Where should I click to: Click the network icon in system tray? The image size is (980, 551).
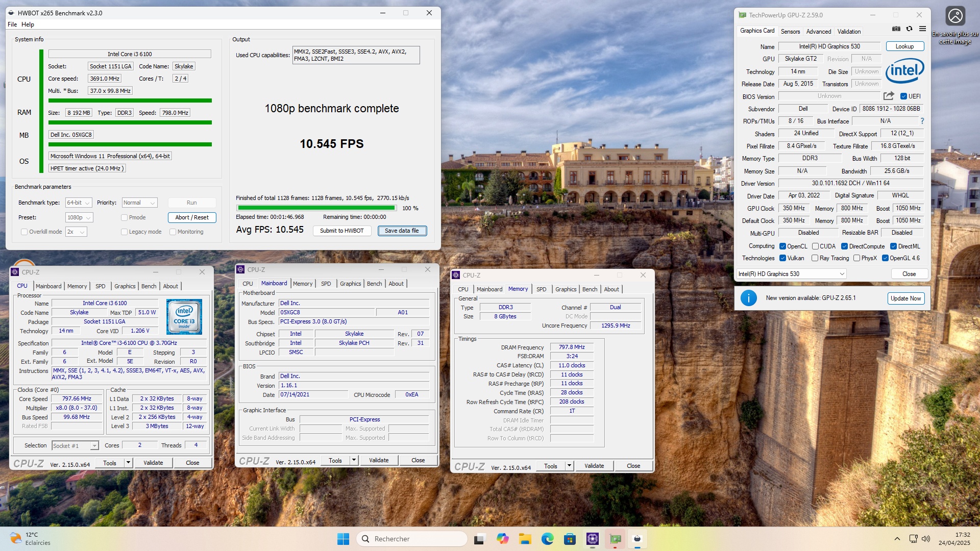pyautogui.click(x=913, y=539)
